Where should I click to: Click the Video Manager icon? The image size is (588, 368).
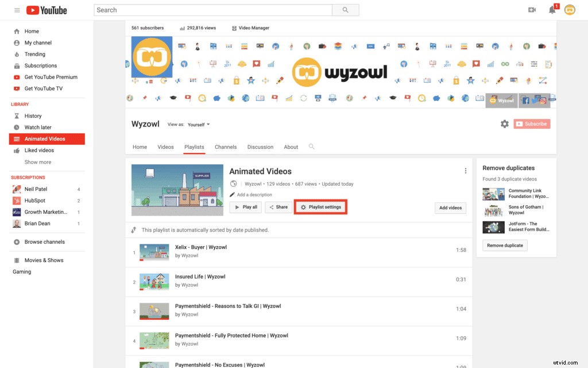click(x=233, y=28)
